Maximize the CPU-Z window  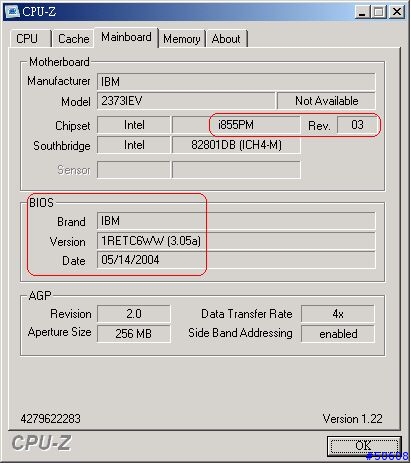coord(379,12)
